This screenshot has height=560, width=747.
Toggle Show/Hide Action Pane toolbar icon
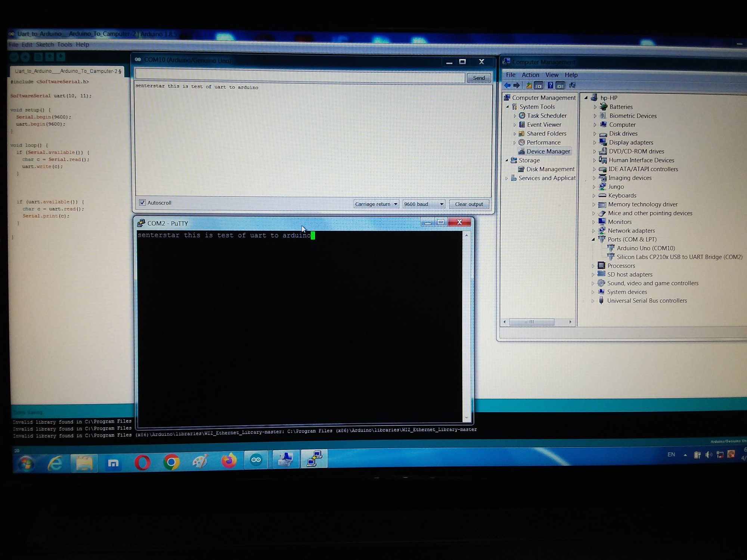pyautogui.click(x=560, y=85)
